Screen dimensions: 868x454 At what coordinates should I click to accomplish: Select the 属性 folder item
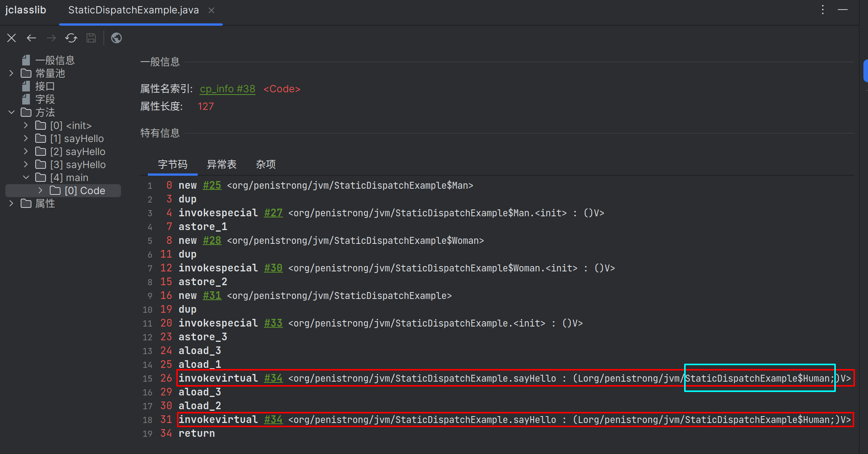pos(38,203)
